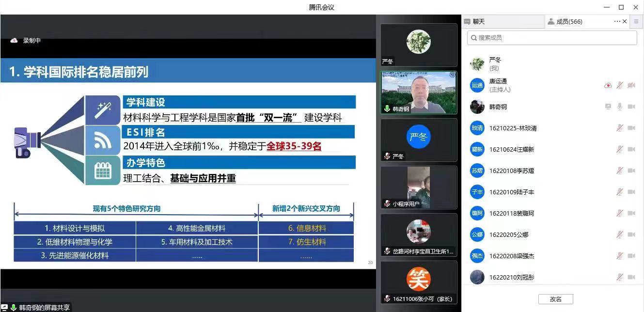Image resolution: width=644 pixels, height=312 pixels.
Task: Toggle microphone for 16210225-林琰清
Action: click(x=619, y=128)
